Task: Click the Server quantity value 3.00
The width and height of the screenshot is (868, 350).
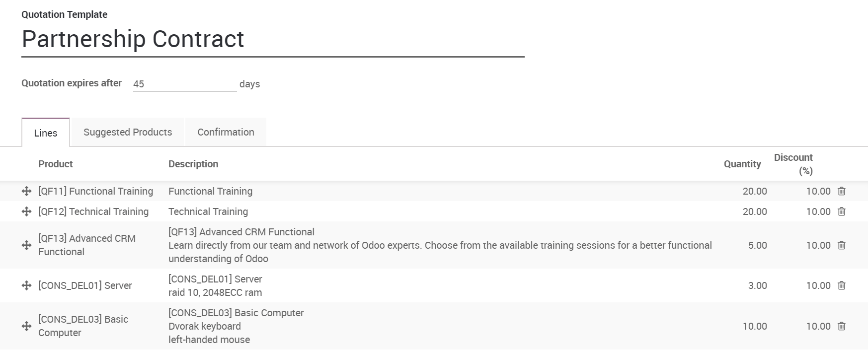Action: click(757, 285)
